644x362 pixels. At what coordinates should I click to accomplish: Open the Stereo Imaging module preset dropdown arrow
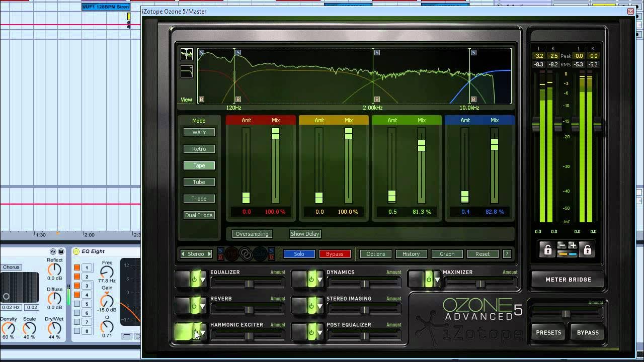click(x=319, y=306)
